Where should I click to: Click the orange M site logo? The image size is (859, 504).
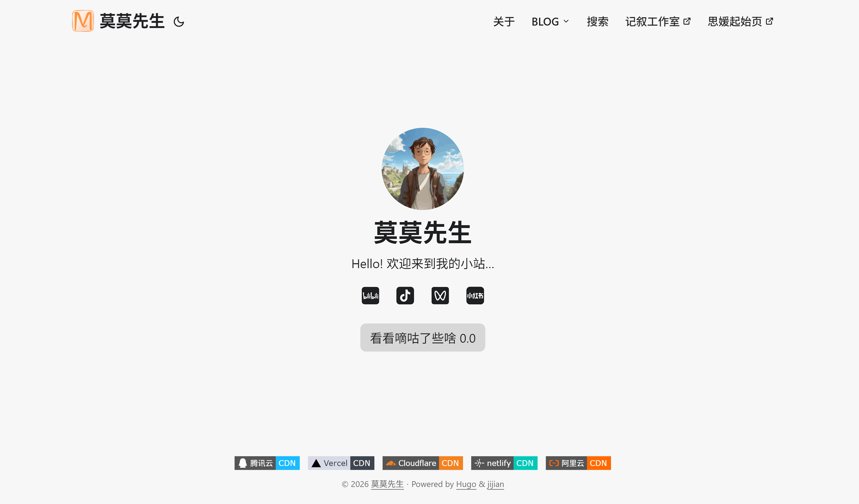[x=83, y=21]
